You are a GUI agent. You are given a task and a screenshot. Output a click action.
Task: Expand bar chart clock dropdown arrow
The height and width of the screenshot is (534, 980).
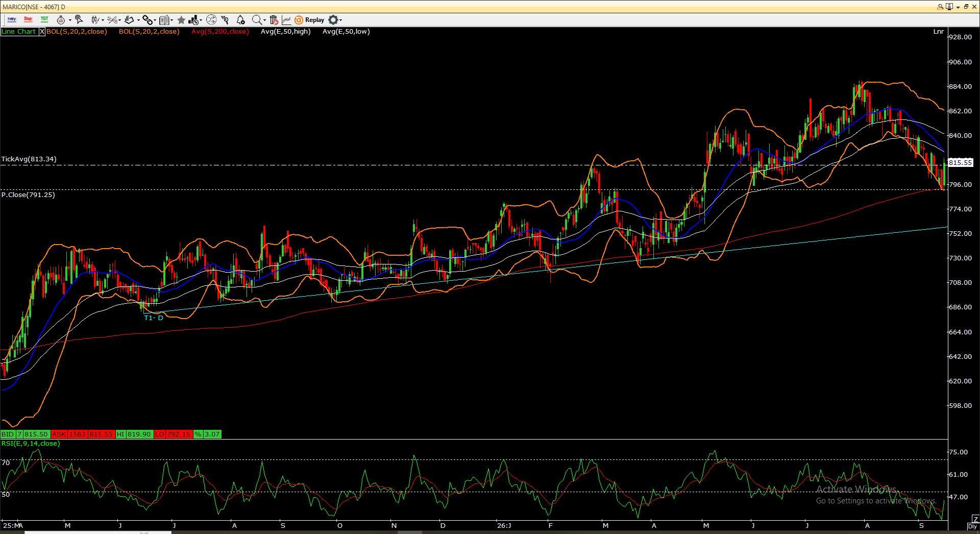pyautogui.click(x=201, y=20)
